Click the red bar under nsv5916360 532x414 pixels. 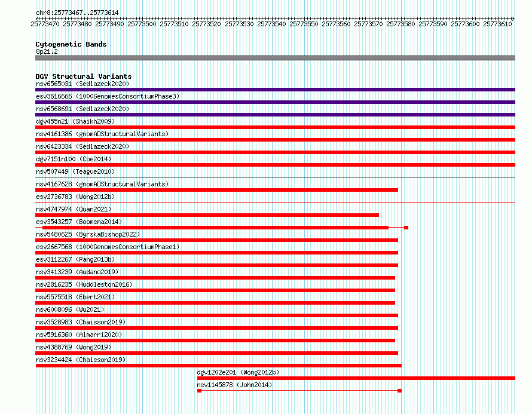pos(215,341)
